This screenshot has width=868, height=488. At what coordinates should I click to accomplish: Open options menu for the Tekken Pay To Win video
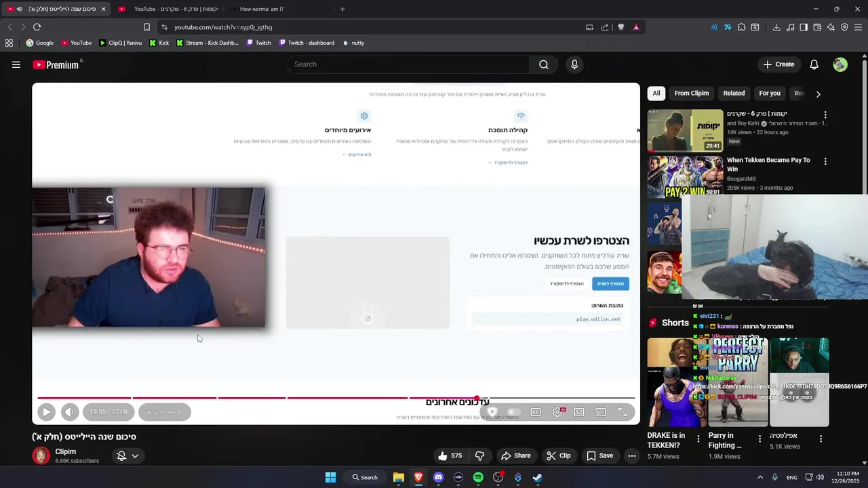tap(825, 161)
